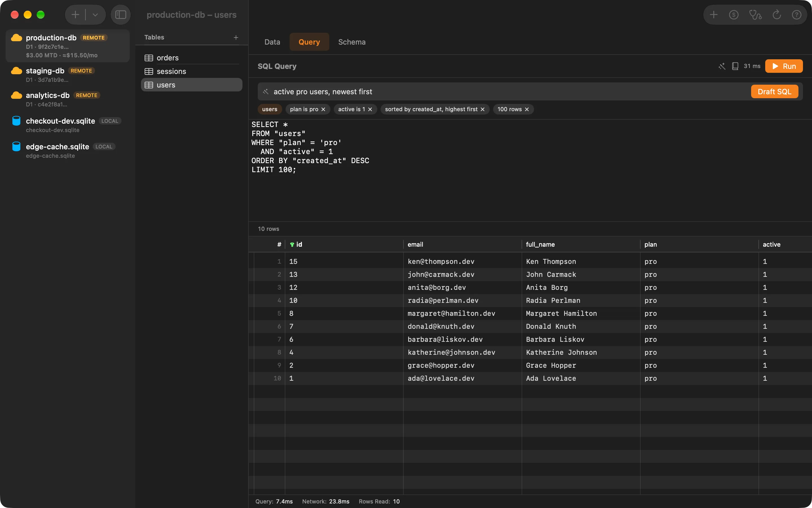Open the Schema tab
The image size is (812, 508).
click(x=352, y=42)
